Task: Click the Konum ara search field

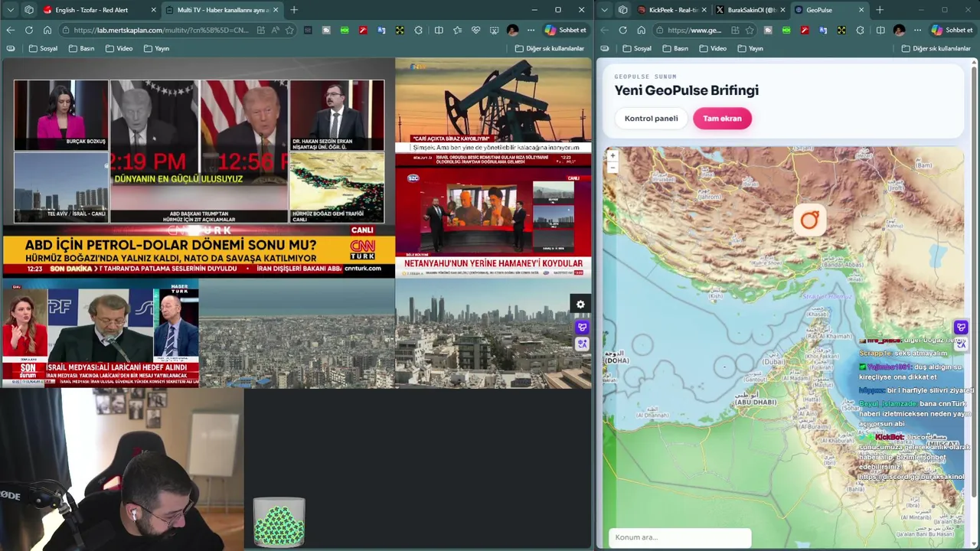Action: [x=680, y=537]
